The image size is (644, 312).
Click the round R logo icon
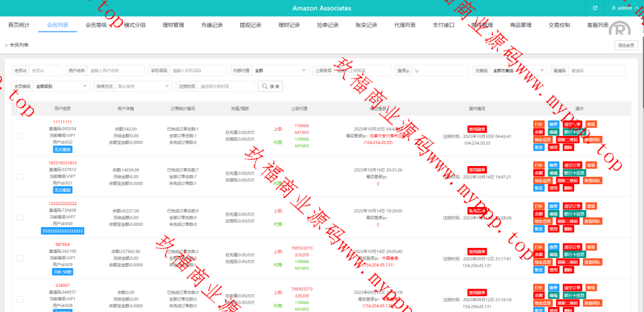click(x=621, y=29)
